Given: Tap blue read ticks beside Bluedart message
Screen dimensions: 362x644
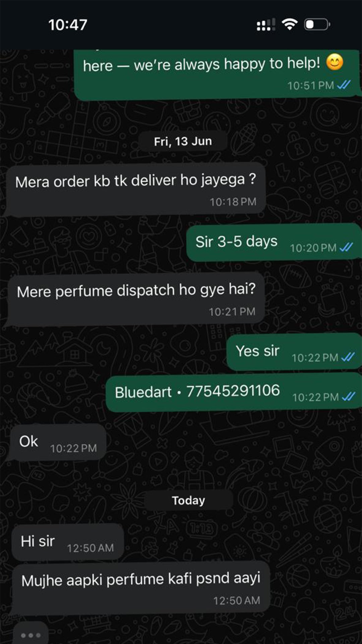Looking at the screenshot, I should (x=348, y=397).
